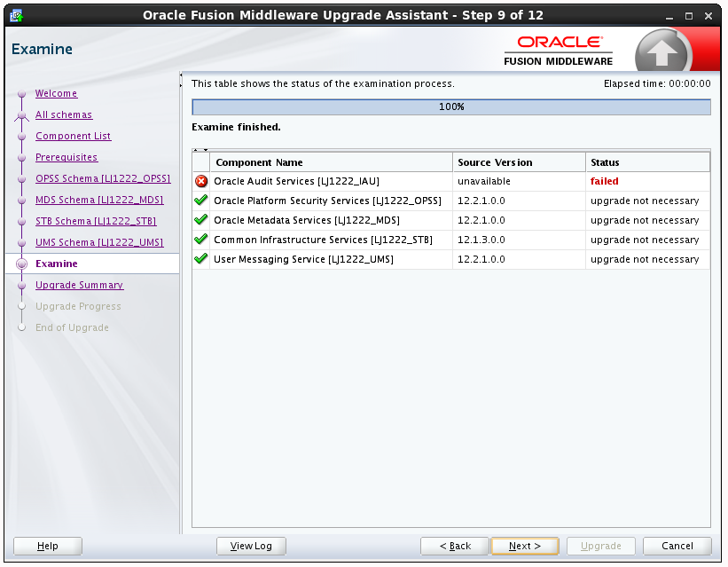Image resolution: width=728 pixels, height=567 pixels.
Task: Sort by Component Name column header
Action: [331, 162]
